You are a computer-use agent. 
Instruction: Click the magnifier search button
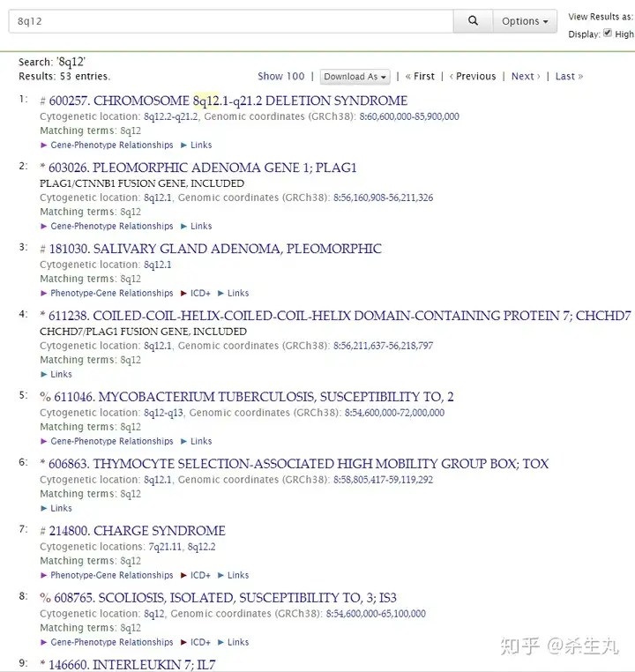473,20
